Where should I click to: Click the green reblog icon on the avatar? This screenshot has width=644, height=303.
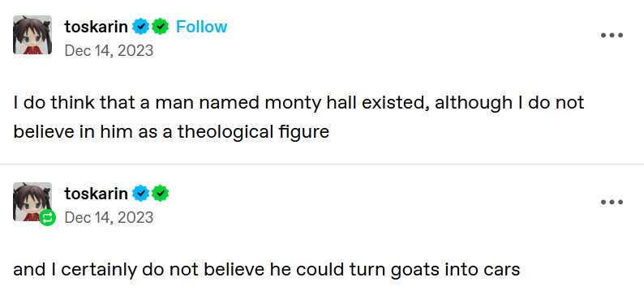[48, 217]
